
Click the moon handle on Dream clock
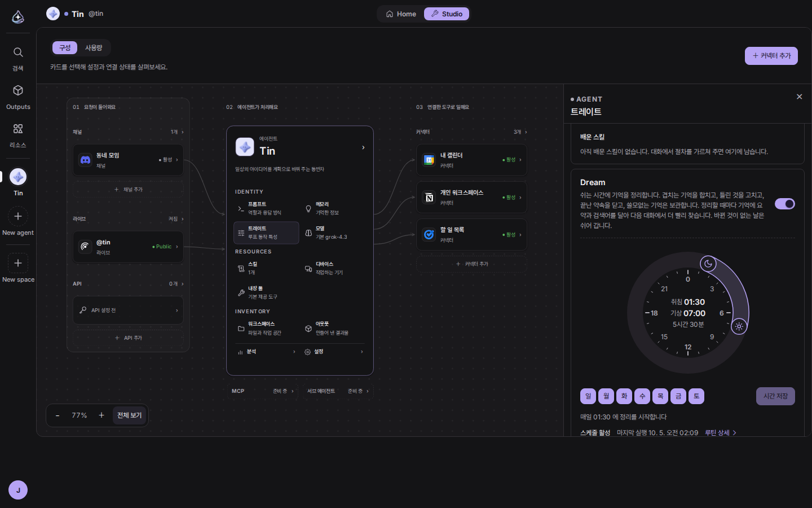[708, 263]
